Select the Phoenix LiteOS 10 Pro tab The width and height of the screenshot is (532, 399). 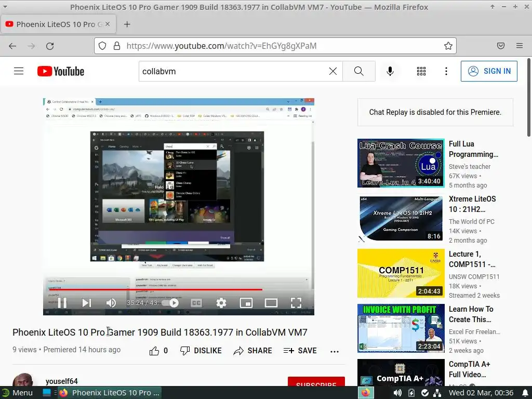(x=58, y=24)
